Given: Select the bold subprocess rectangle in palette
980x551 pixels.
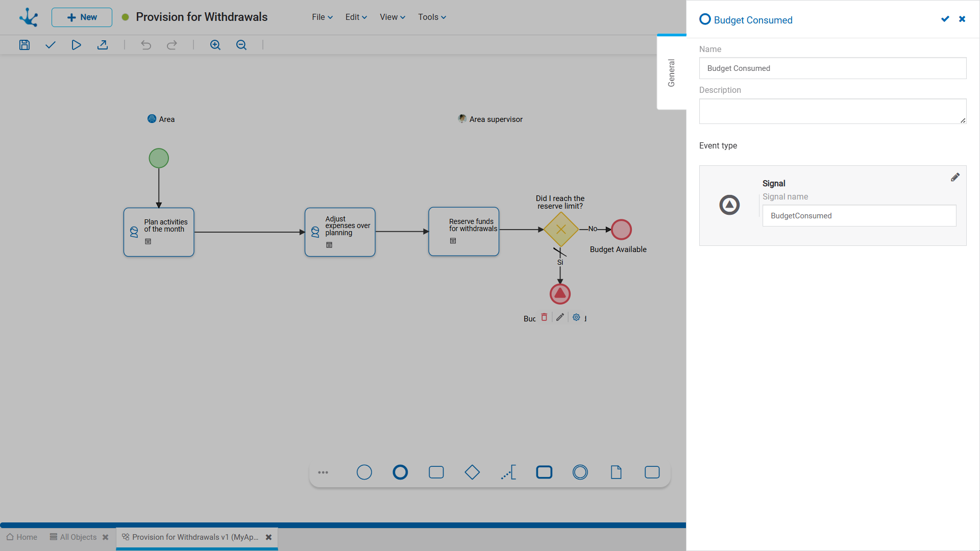Looking at the screenshot, I should tap(544, 472).
